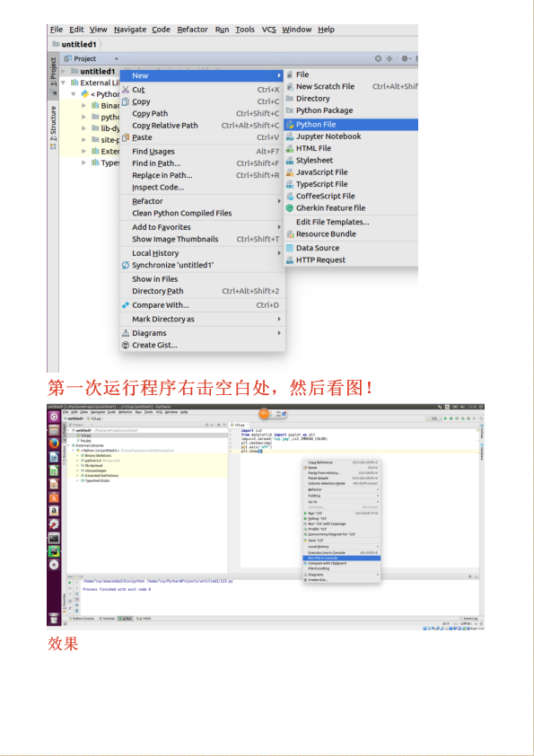Pick Python Package icon in New submenu
The width and height of the screenshot is (534, 756).
[290, 110]
